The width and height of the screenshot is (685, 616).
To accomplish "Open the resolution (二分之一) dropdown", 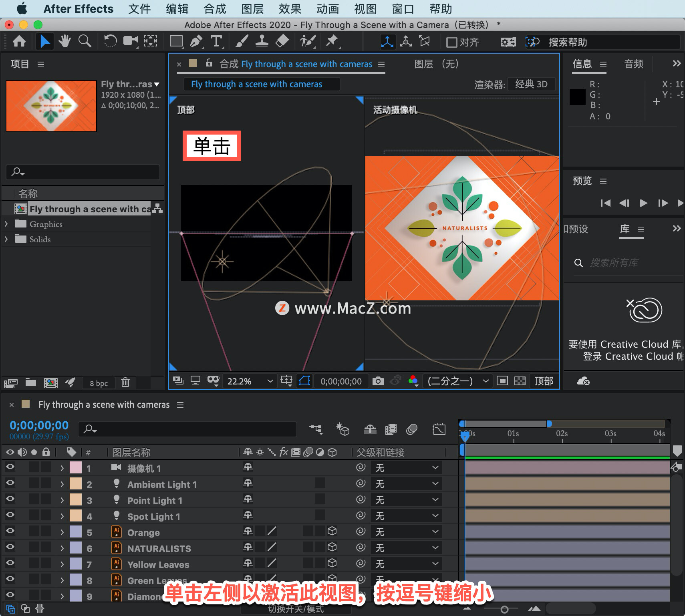I will pos(458,381).
